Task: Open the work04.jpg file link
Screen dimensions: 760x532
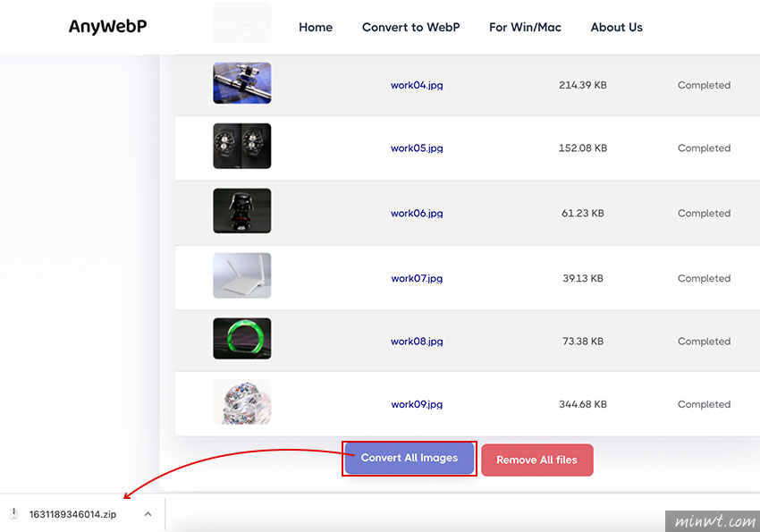Action: [x=417, y=85]
